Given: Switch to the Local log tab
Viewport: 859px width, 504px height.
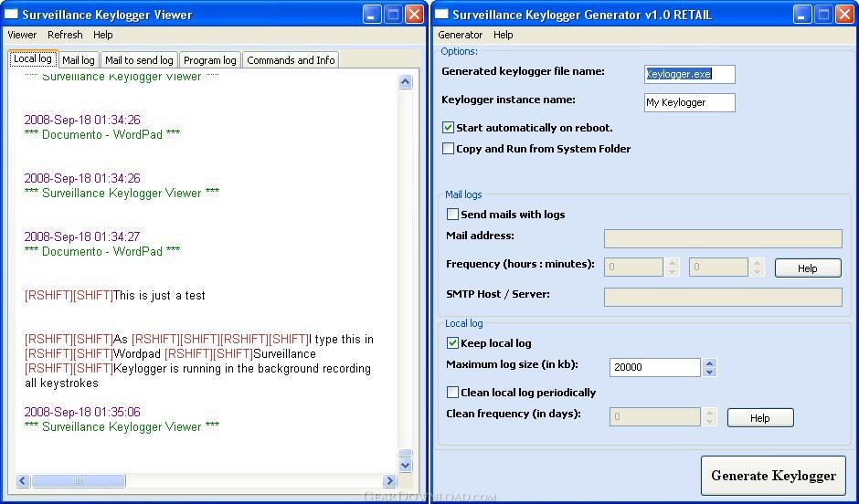Looking at the screenshot, I should [33, 58].
